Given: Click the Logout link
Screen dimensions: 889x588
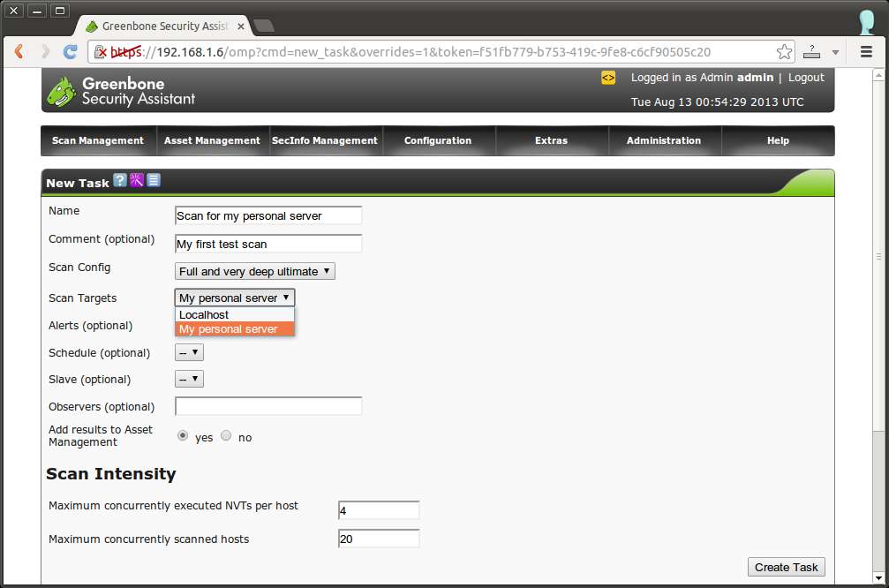Looking at the screenshot, I should coord(806,78).
